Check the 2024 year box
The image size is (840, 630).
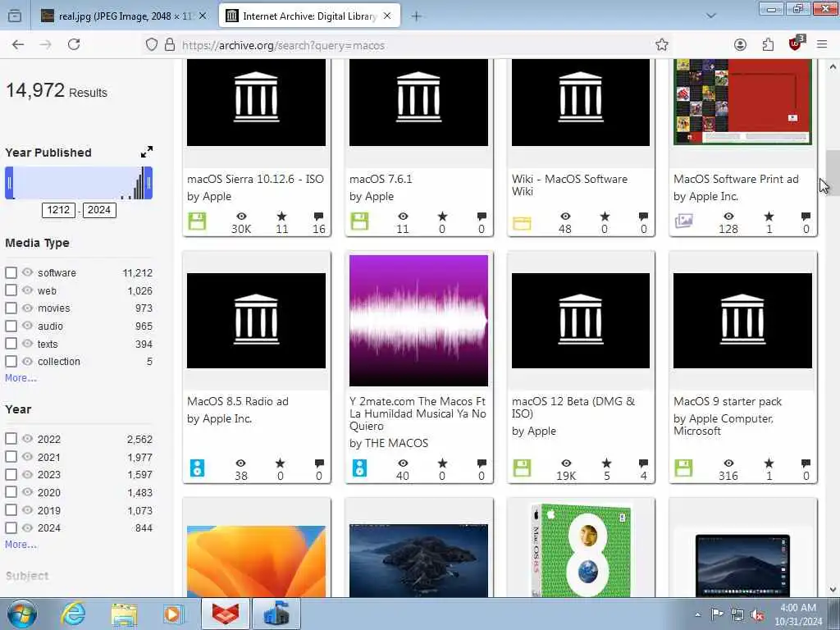pos(11,527)
